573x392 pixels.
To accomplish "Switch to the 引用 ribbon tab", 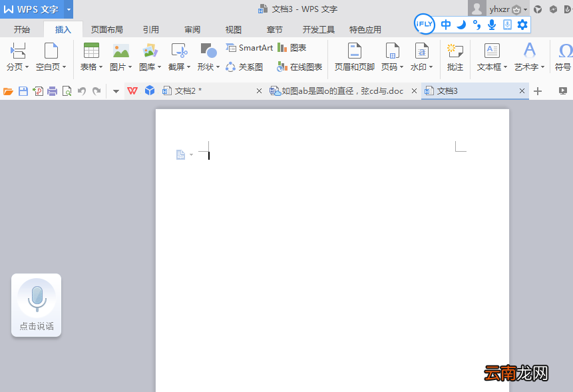I will click(x=150, y=29).
